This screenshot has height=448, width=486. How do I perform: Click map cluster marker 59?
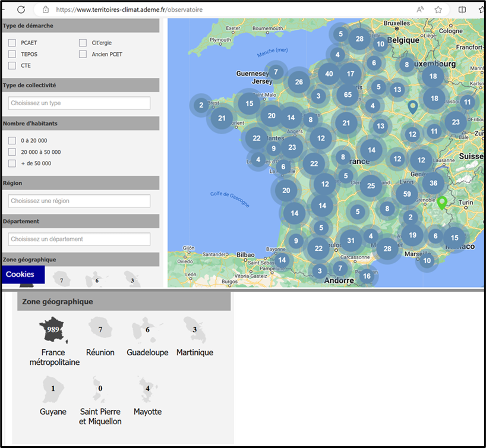407,194
